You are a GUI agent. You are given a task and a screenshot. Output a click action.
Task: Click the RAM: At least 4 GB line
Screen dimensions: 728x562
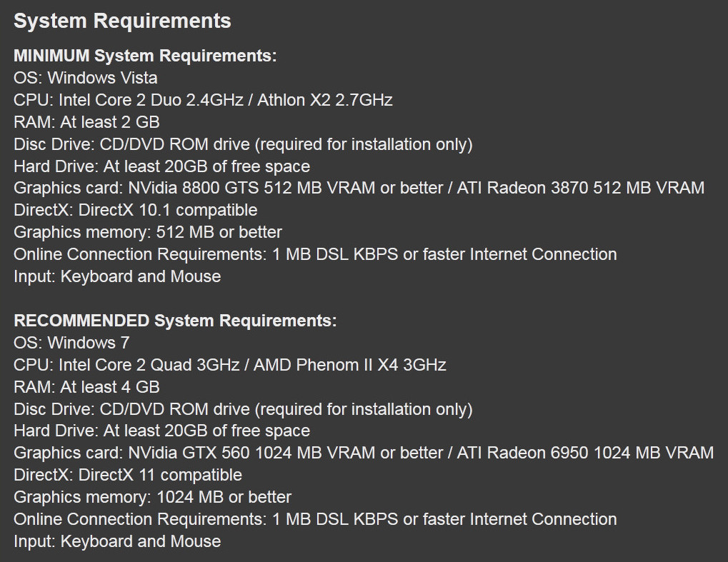(x=87, y=387)
